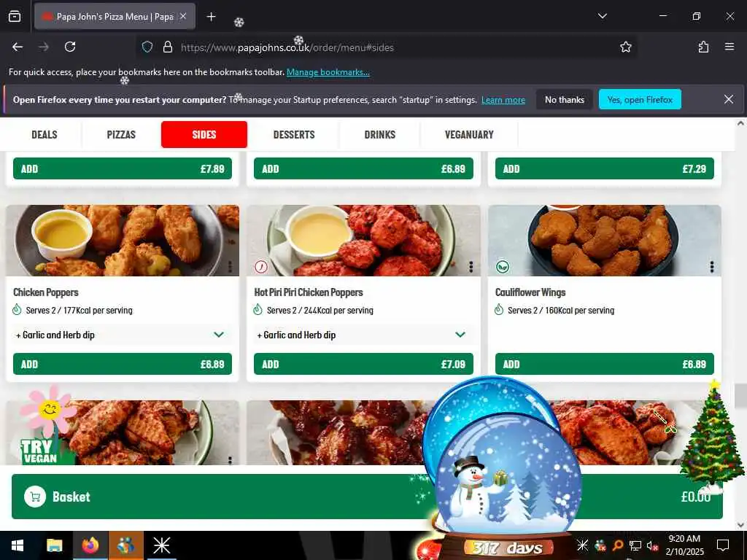Open the Basket bar
The height and width of the screenshot is (560, 747).
(x=367, y=497)
